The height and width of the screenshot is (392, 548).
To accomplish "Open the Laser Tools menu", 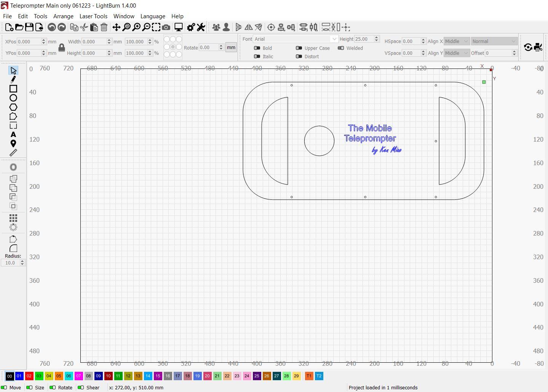I will pyautogui.click(x=93, y=16).
